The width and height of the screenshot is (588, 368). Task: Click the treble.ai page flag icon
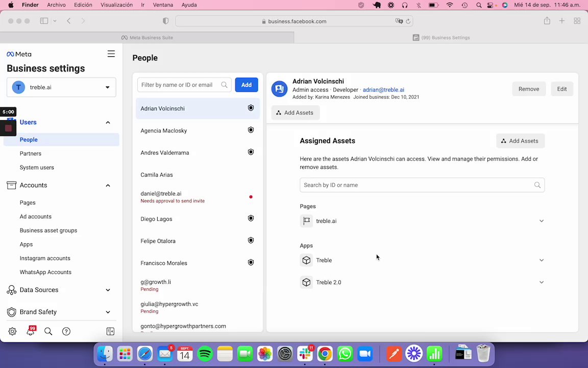[306, 221]
